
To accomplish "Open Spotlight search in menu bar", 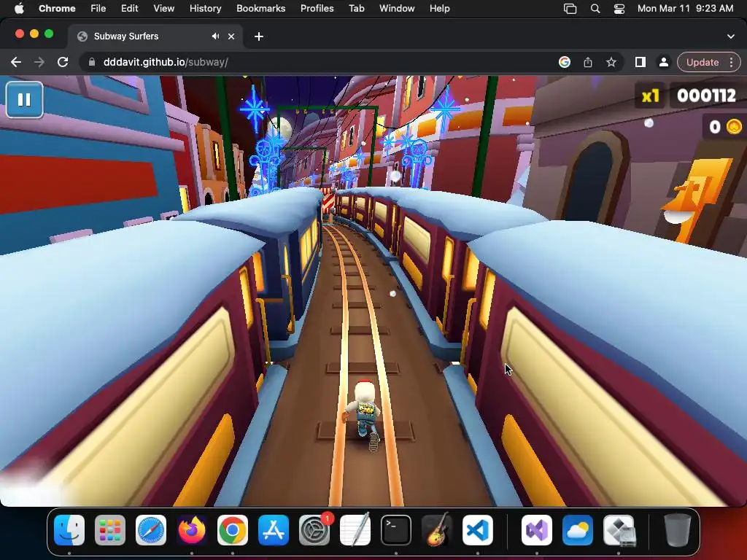I will pos(595,9).
